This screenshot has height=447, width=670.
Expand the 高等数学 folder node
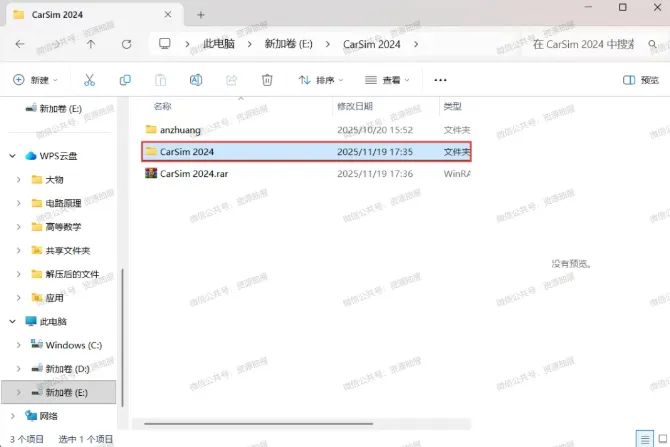pyautogui.click(x=18, y=227)
